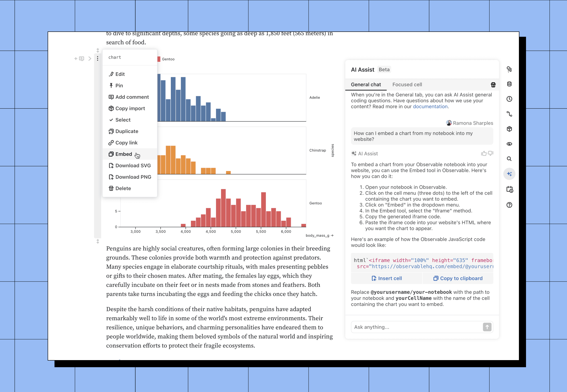567x392 pixels.
Task: Click the paperclip attachments icon in the sidebar
Action: pos(509,70)
